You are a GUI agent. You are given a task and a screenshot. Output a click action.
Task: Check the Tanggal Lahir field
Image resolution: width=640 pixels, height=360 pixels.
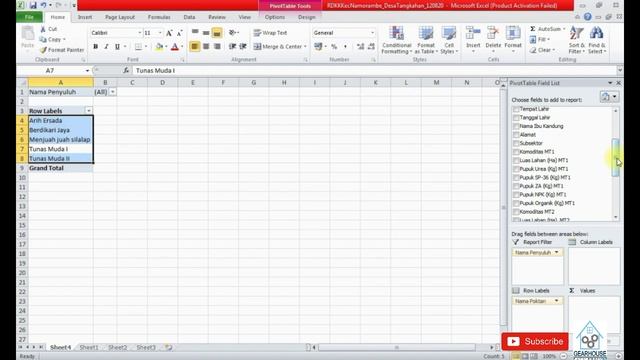[516, 118]
